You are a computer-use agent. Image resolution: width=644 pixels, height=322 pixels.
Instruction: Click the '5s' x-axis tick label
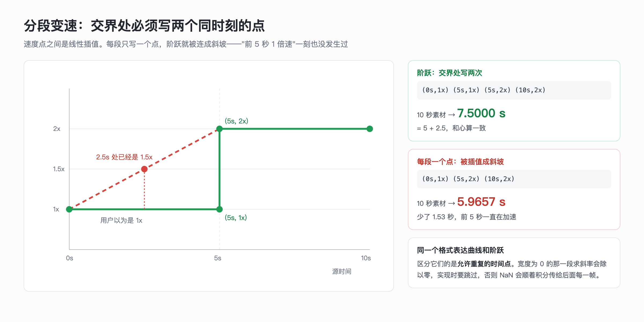tap(218, 258)
